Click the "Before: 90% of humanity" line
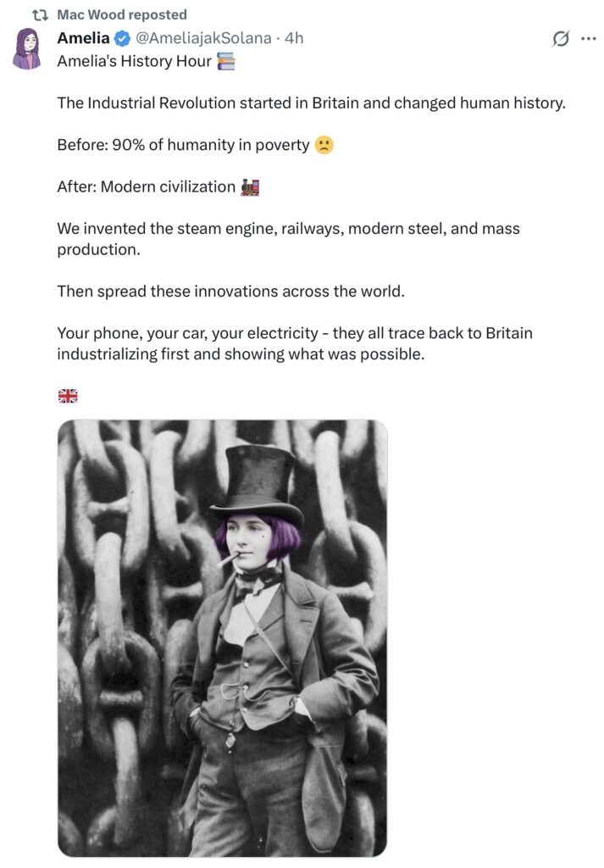The image size is (604, 868). tap(183, 145)
